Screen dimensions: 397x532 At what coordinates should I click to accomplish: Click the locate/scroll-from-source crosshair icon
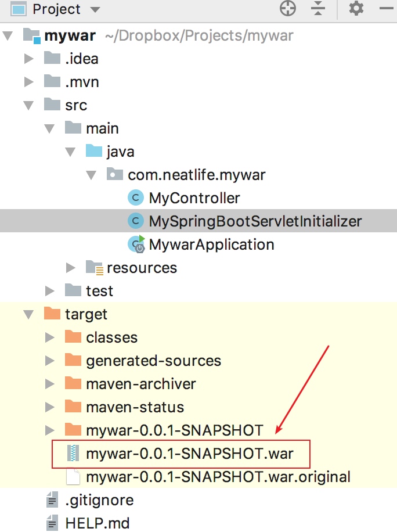[x=288, y=8]
